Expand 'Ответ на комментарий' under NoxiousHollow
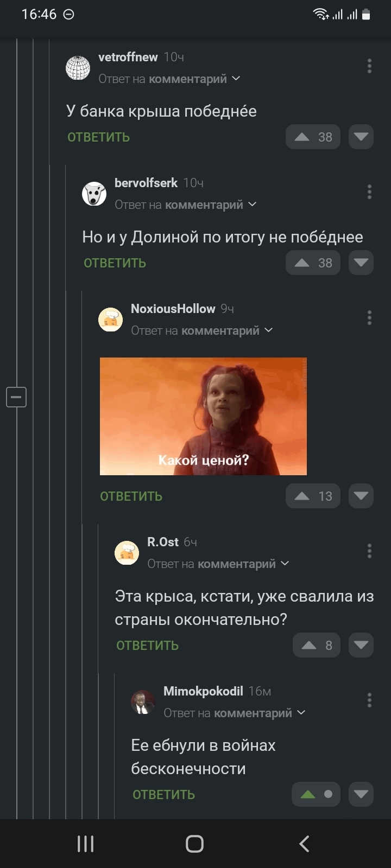This screenshot has width=391, height=868. (x=202, y=331)
